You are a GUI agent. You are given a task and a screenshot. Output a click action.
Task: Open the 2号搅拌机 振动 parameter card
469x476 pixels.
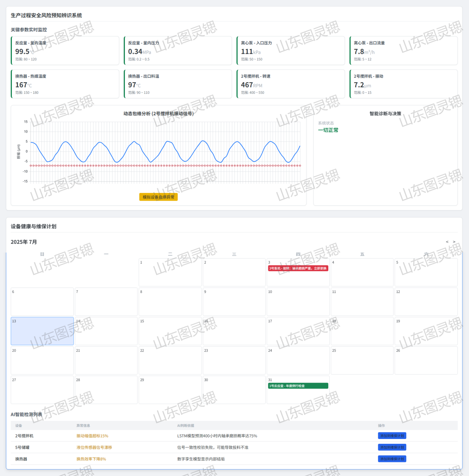click(x=403, y=84)
